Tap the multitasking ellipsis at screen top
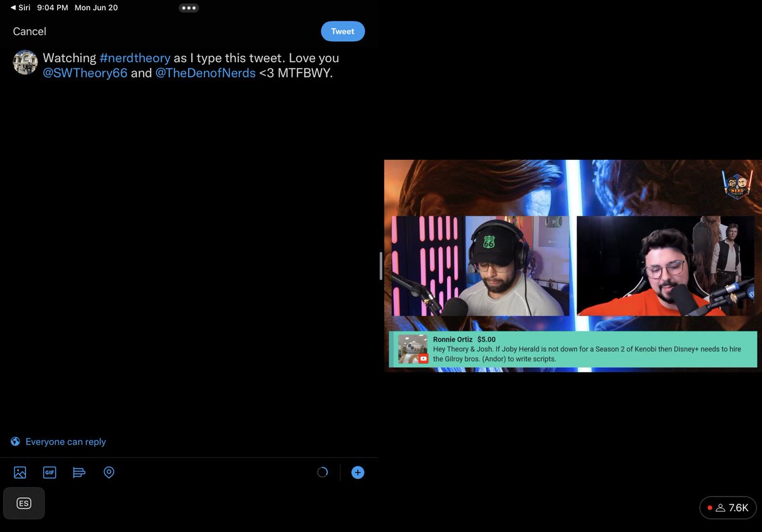The height and width of the screenshot is (532, 762). pyautogui.click(x=189, y=8)
